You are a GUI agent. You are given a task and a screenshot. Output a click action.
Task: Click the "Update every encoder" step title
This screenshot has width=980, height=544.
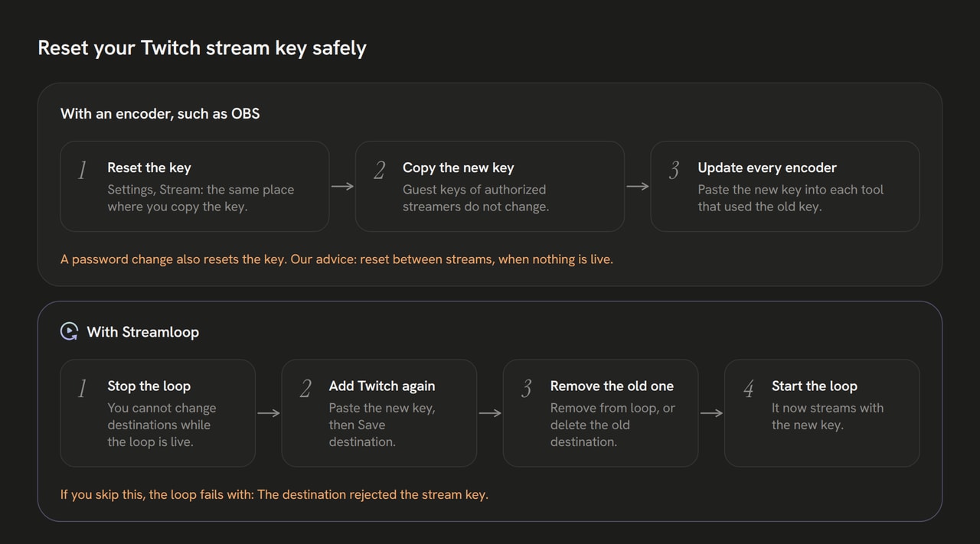tap(767, 168)
